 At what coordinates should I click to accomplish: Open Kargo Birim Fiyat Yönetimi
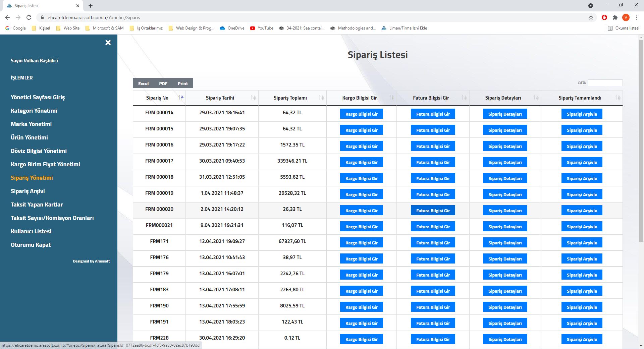[x=45, y=164]
